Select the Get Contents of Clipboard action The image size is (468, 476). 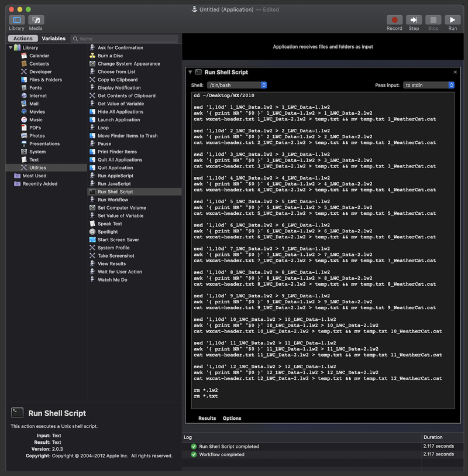click(126, 95)
